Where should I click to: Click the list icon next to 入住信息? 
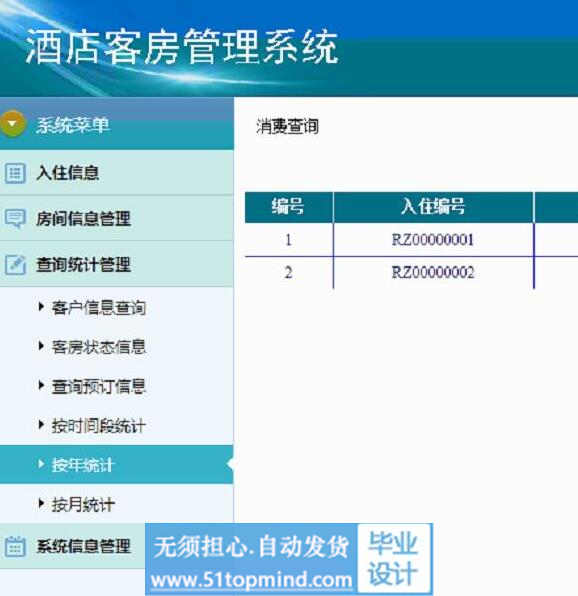(x=15, y=173)
